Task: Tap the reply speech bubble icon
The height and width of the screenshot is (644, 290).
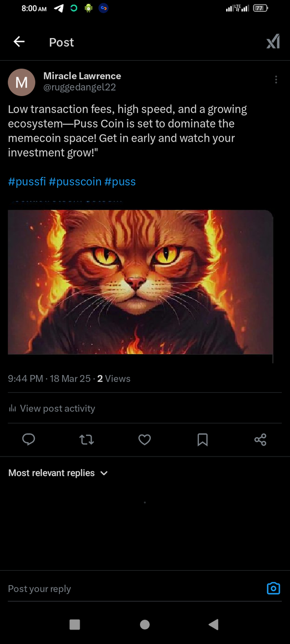Action: pos(29,439)
